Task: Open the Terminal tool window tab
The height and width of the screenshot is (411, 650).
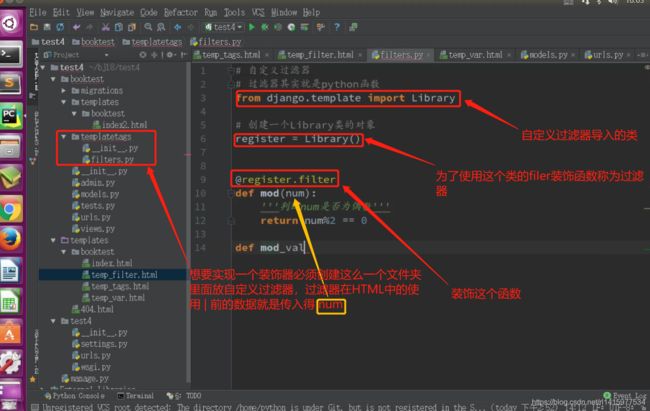Action: point(138,396)
